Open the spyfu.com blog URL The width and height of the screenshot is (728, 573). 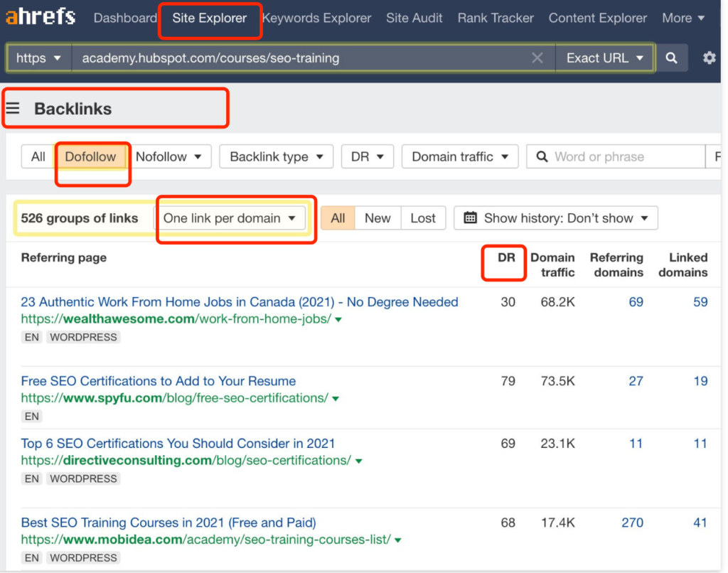click(x=175, y=398)
